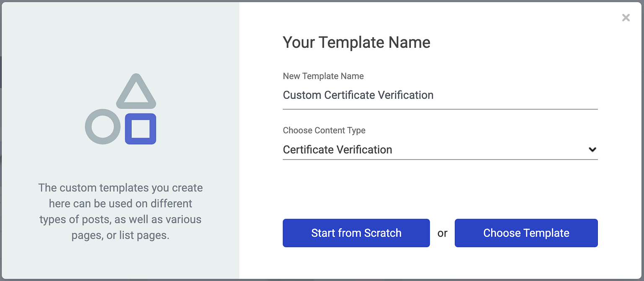
Task: Click the Start from Scratch button
Action: point(356,233)
